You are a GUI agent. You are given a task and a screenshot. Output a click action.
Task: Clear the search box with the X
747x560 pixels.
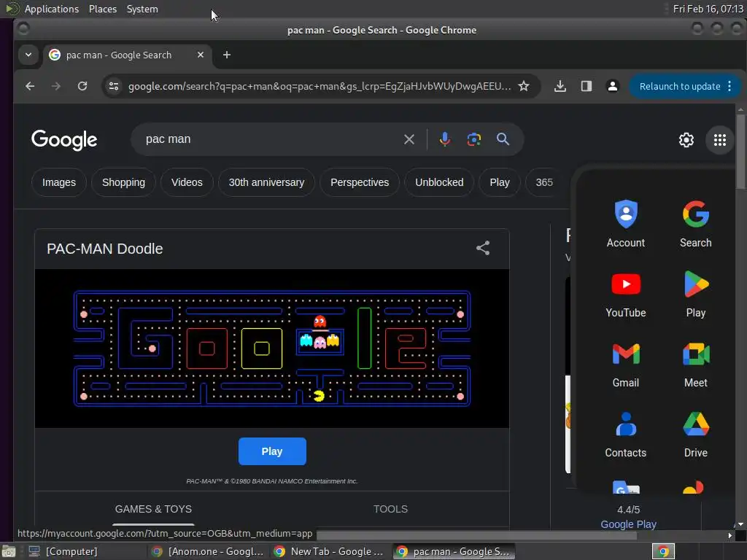click(x=409, y=139)
